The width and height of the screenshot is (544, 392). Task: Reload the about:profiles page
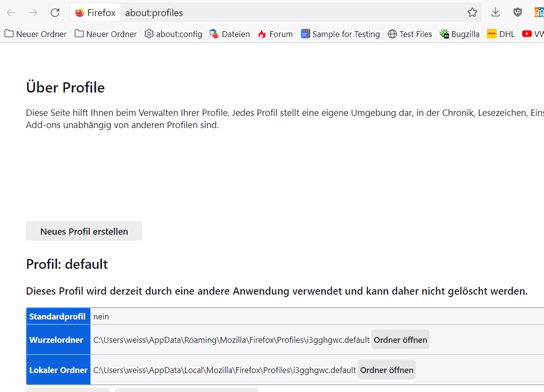(x=55, y=13)
